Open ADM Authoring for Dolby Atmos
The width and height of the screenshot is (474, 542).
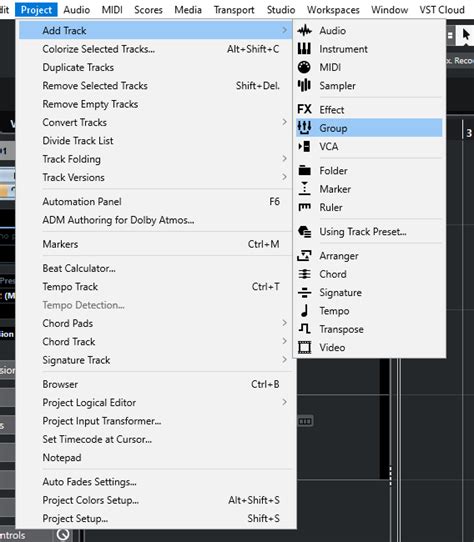point(157,220)
